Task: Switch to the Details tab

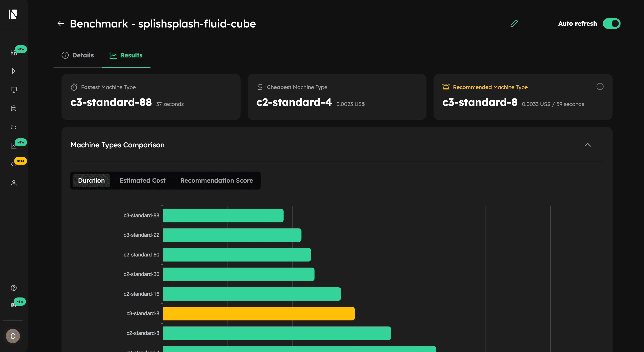Action: click(78, 55)
